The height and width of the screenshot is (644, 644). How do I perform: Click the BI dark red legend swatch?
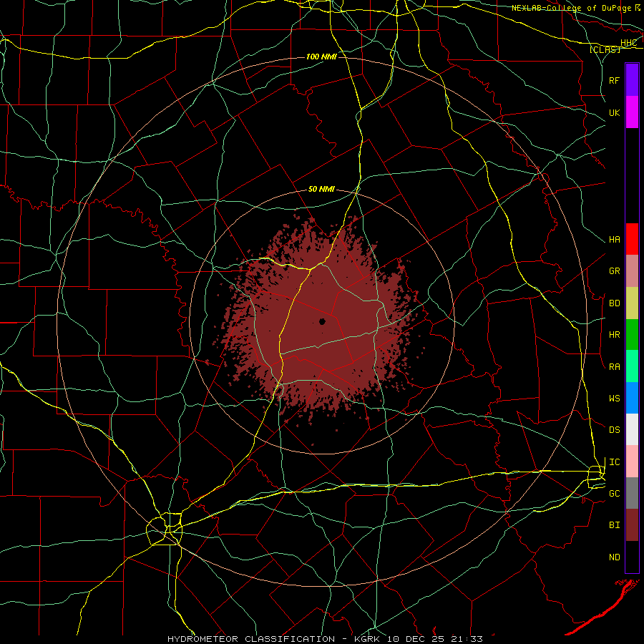click(x=632, y=525)
